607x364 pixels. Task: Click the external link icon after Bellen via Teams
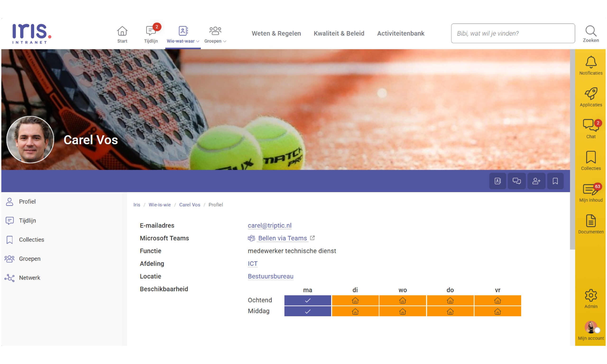(312, 238)
